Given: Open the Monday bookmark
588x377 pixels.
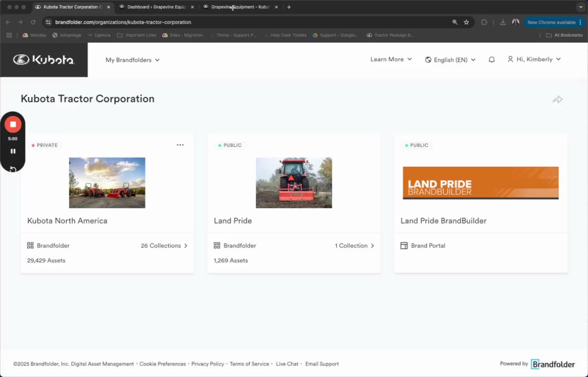Looking at the screenshot, I should (34, 35).
